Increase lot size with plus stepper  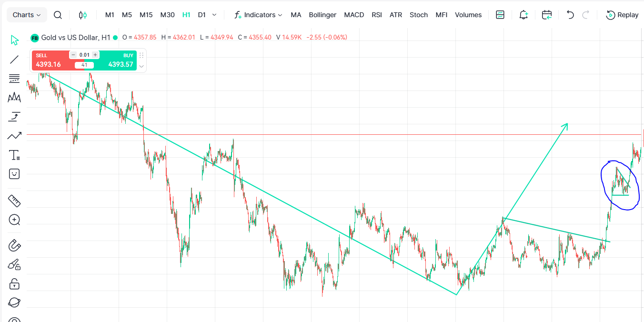(x=95, y=55)
